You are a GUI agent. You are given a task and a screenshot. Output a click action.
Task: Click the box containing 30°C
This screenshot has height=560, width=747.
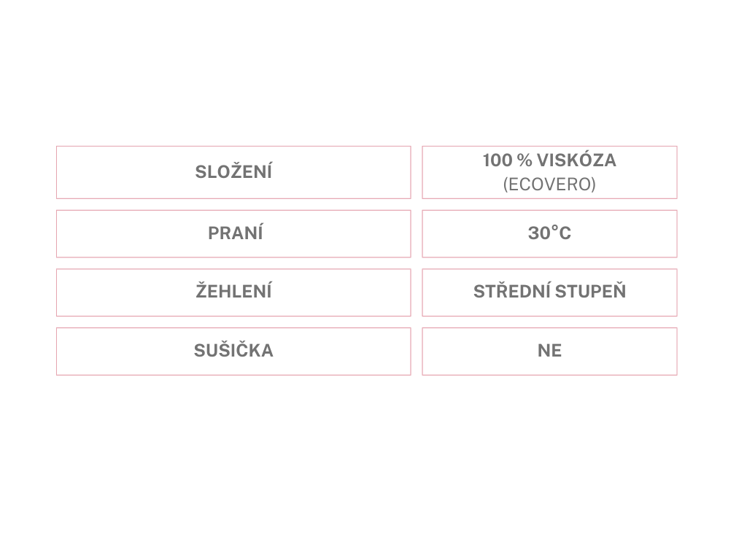tap(549, 234)
